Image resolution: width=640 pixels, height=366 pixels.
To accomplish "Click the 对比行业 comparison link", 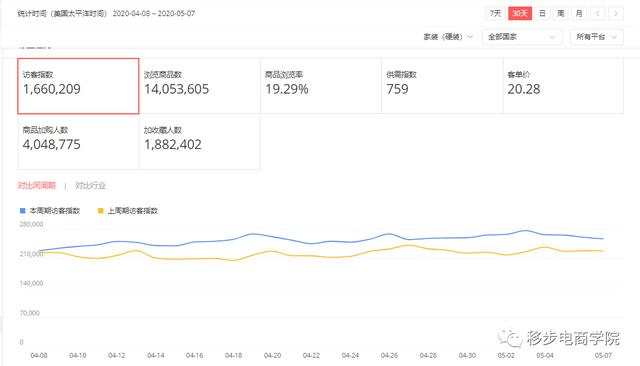I will [x=90, y=186].
